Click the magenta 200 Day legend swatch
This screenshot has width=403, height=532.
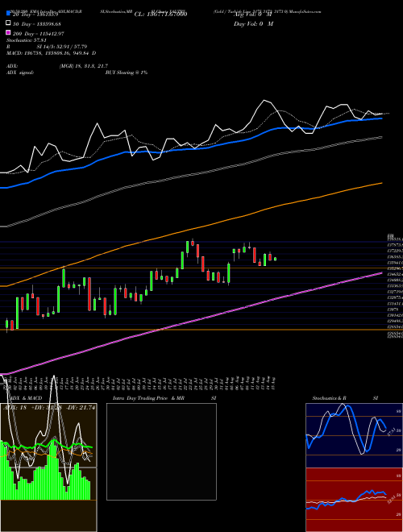[8, 33]
